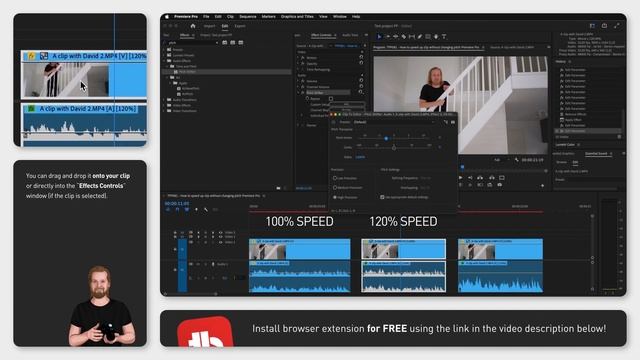The image size is (640, 360).
Task: Select the Ripple Edit tool
Action: pos(396,37)
